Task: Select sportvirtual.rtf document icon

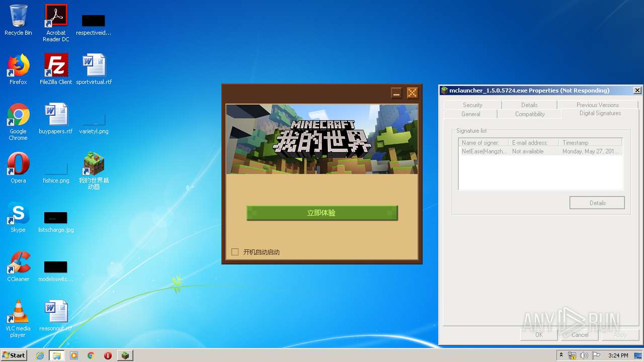Action: coord(94,69)
